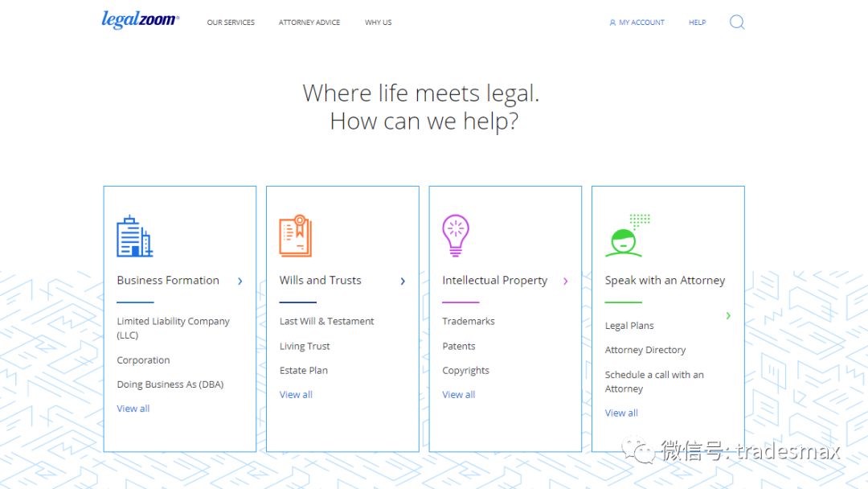Expand the Intellectual Property chevron arrow
Image resolution: width=868 pixels, height=489 pixels.
tap(566, 281)
